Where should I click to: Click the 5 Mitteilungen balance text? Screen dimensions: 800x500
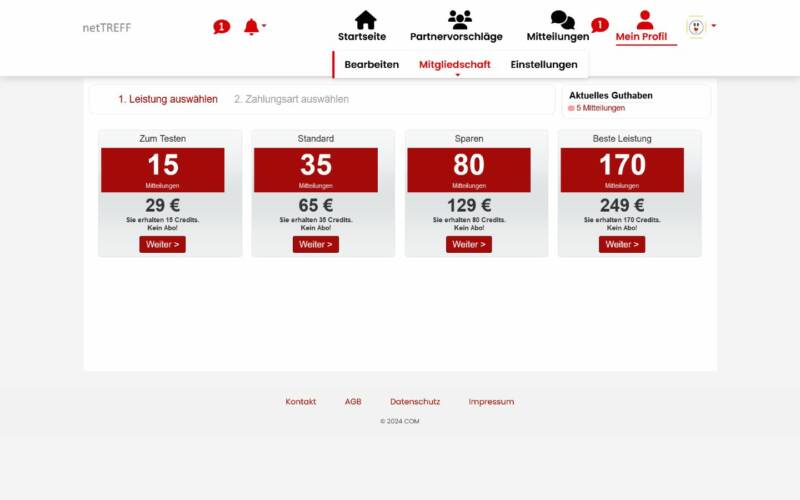601,108
